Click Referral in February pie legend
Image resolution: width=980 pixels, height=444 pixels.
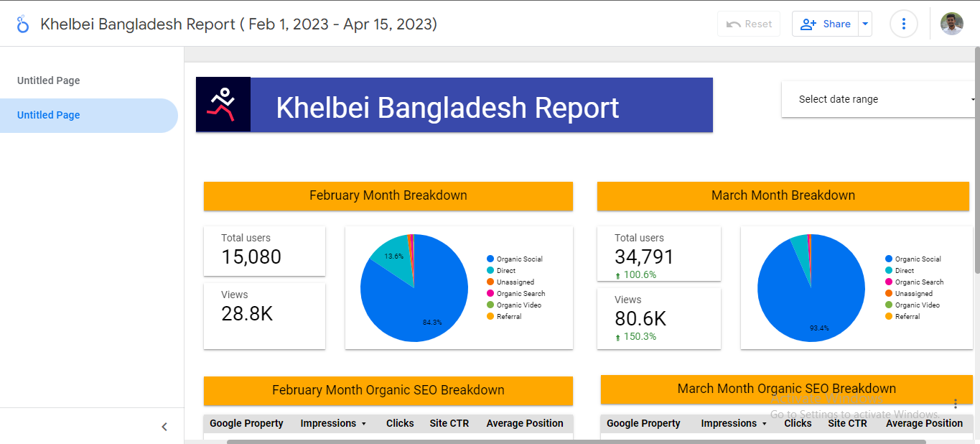pyautogui.click(x=504, y=317)
